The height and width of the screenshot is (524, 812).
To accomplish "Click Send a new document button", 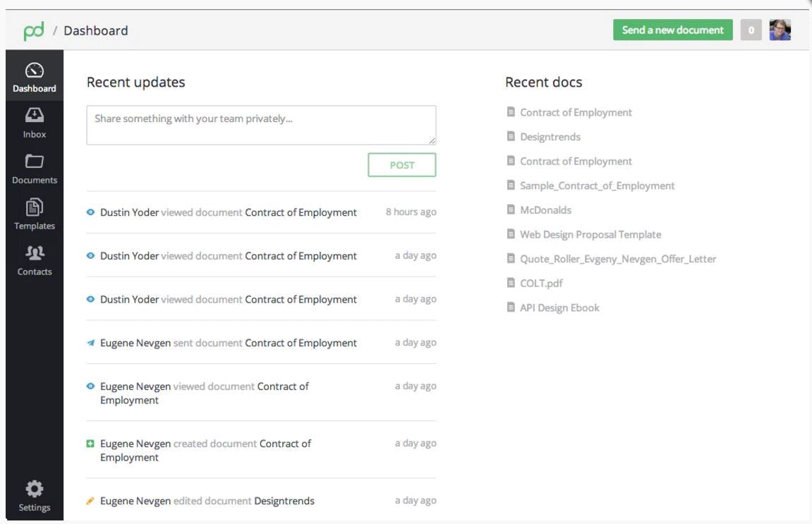I will 672,30.
